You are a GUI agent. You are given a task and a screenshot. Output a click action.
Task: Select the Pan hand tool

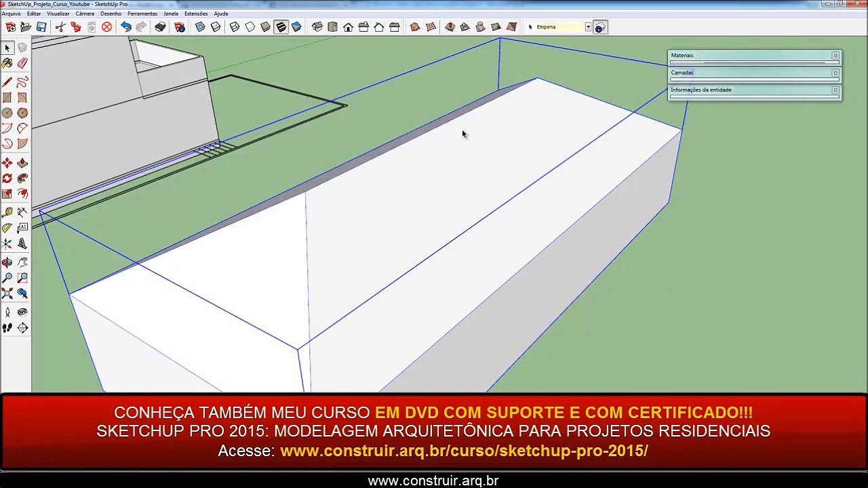click(22, 262)
